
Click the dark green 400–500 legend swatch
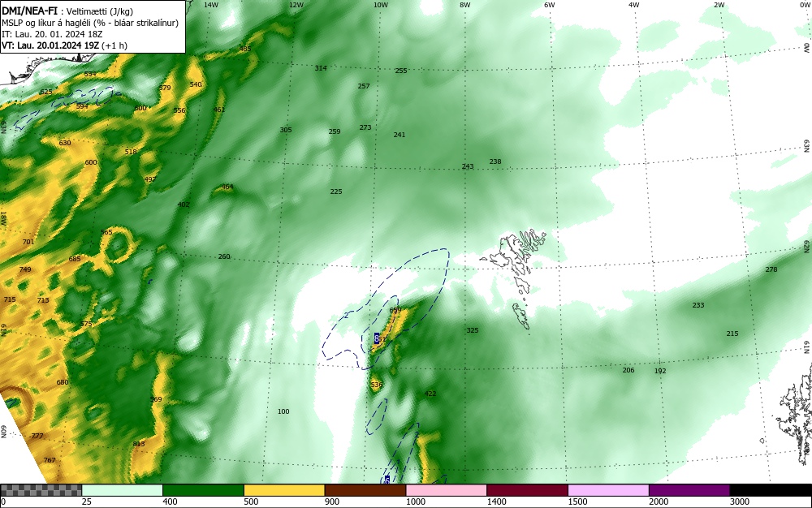point(203,490)
